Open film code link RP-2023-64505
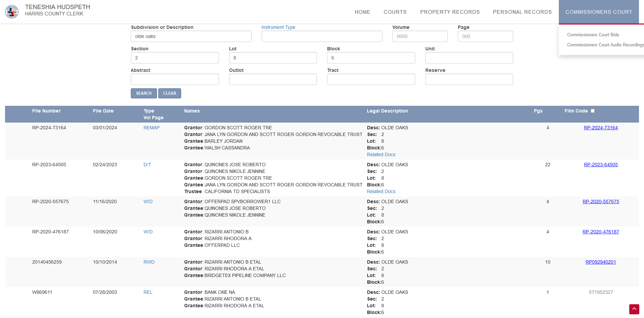644x318 pixels. click(x=601, y=165)
